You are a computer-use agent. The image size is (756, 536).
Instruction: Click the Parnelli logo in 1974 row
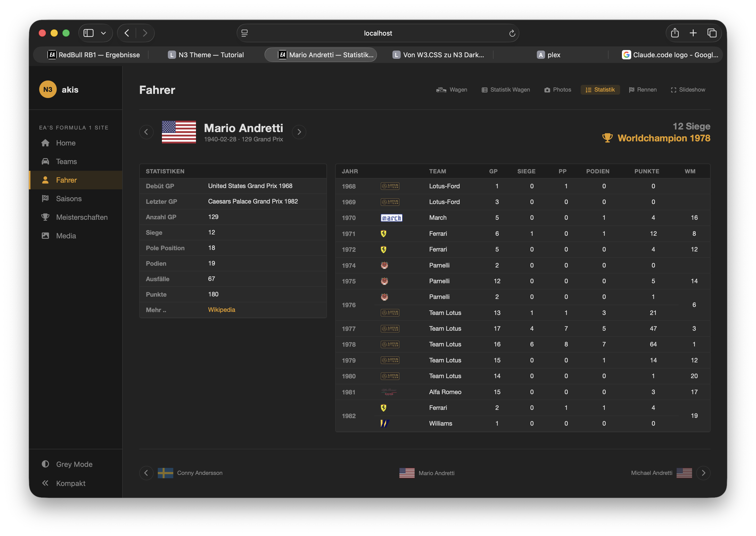tap(384, 265)
